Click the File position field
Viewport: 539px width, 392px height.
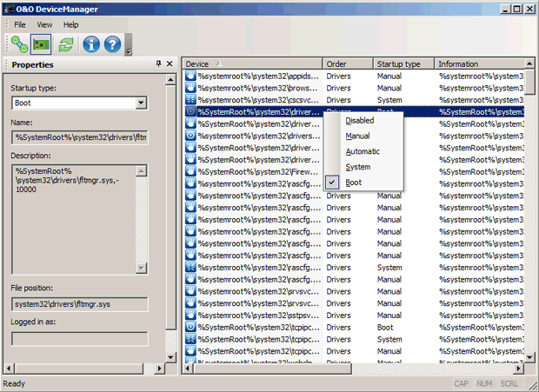79,304
